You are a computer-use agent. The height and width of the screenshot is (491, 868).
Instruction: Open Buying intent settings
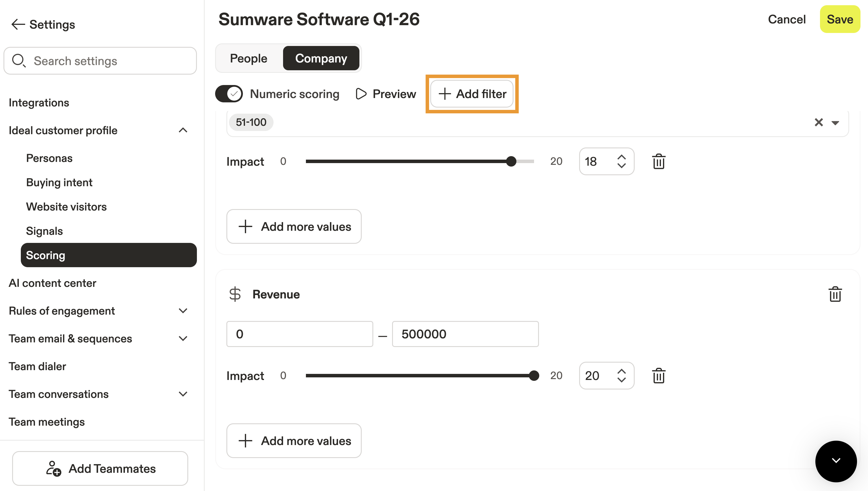(59, 182)
